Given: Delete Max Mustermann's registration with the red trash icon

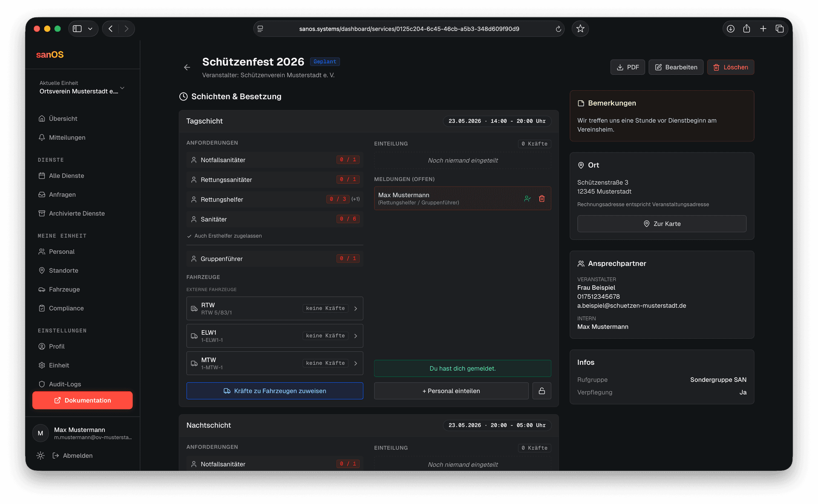Looking at the screenshot, I should click(x=542, y=199).
